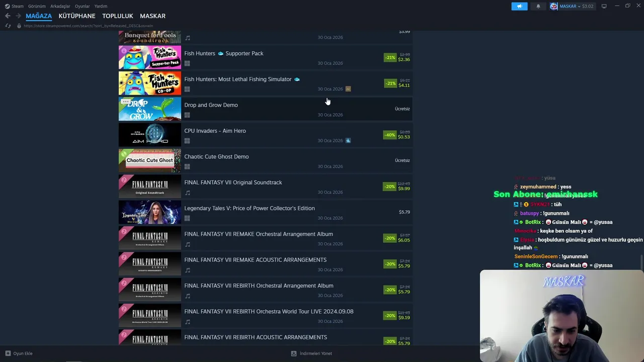The width and height of the screenshot is (644, 362).
Task: Open Fish Hunters Supporter Pack title
Action: point(224,53)
